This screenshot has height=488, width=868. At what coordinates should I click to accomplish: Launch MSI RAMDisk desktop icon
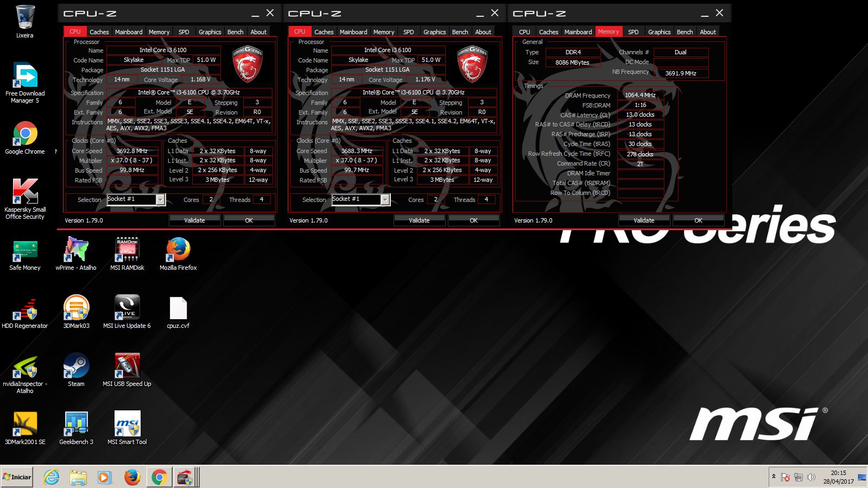coord(127,254)
